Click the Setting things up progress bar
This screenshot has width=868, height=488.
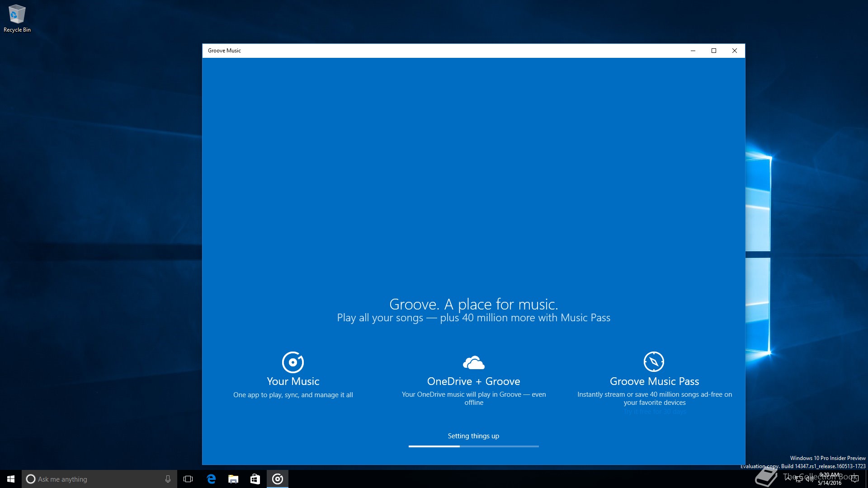click(474, 446)
